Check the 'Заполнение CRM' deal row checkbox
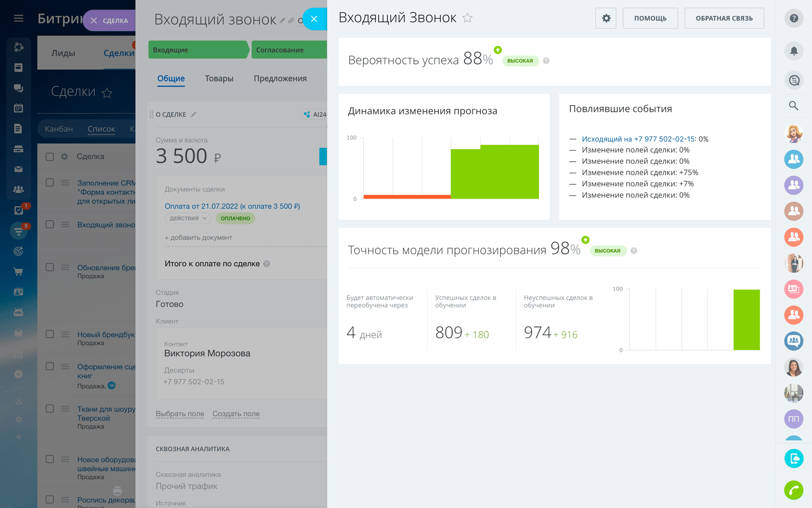The height and width of the screenshot is (508, 812). click(50, 183)
